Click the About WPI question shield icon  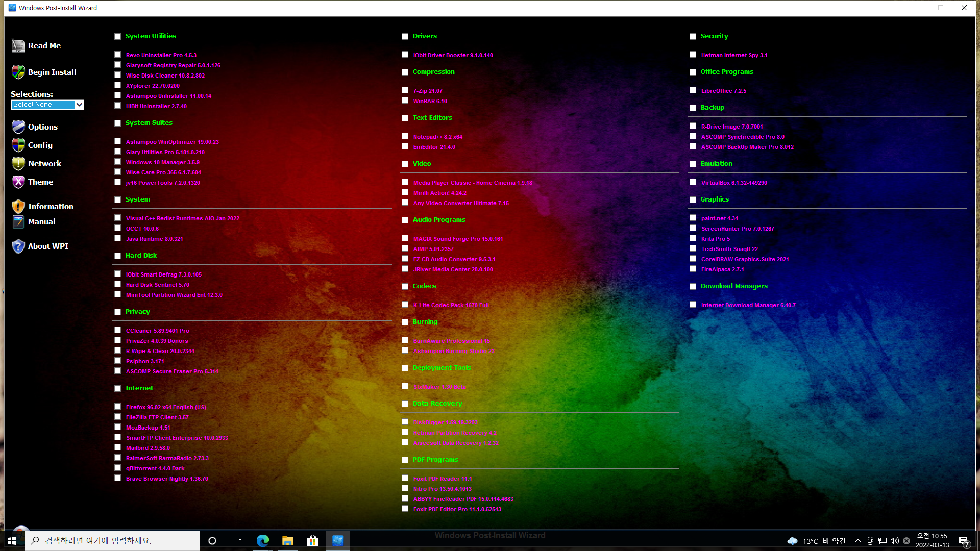coord(18,246)
